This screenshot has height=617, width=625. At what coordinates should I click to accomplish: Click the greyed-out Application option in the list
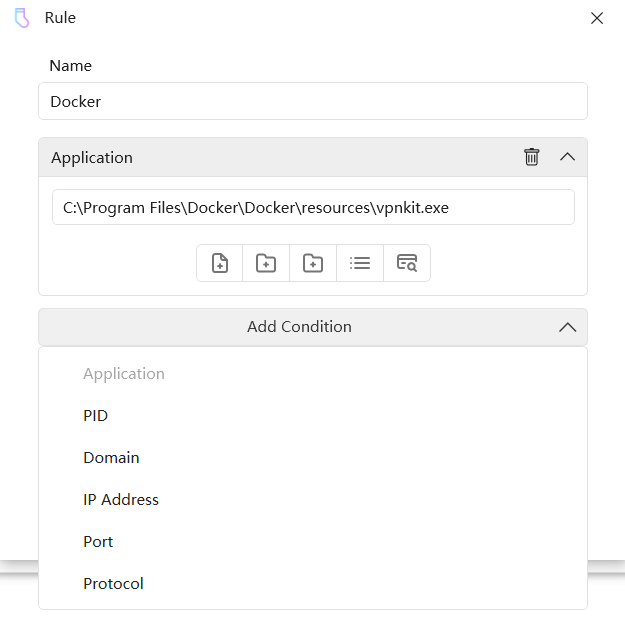coord(124,374)
